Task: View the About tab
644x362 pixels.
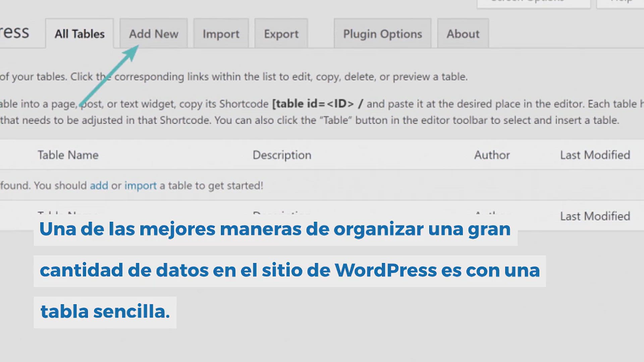Action: click(x=463, y=34)
